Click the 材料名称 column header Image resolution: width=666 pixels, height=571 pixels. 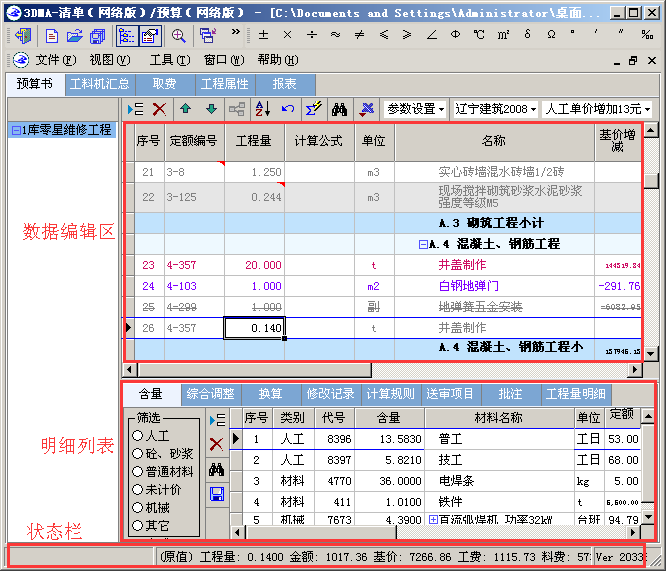(499, 418)
